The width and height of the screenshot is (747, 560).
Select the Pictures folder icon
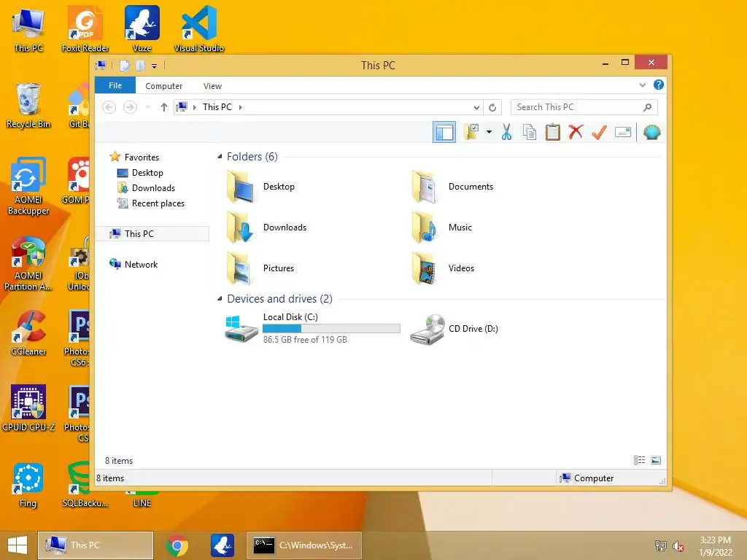click(241, 268)
